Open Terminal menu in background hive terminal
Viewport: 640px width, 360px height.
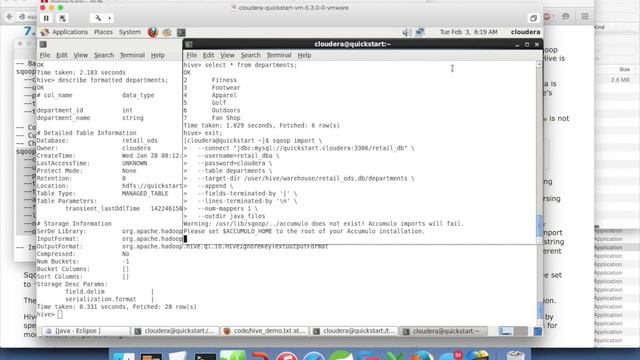click(x=132, y=55)
